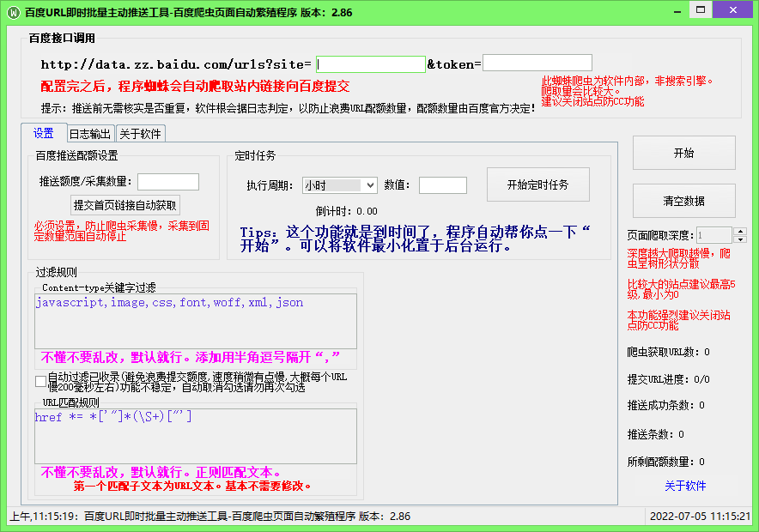
Task: Click the 推送条数: 0 label
Action: 656,434
